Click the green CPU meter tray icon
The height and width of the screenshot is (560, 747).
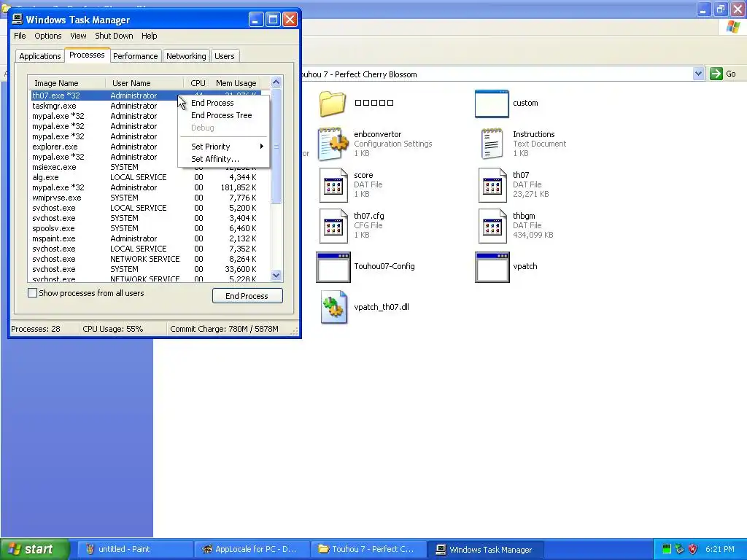(x=667, y=549)
